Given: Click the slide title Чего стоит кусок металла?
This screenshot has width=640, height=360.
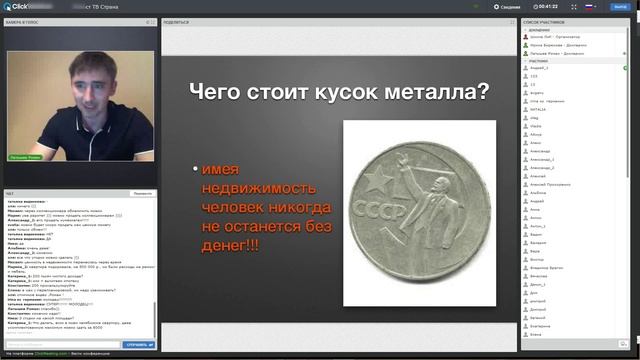Looking at the screenshot, I should coord(339,91).
